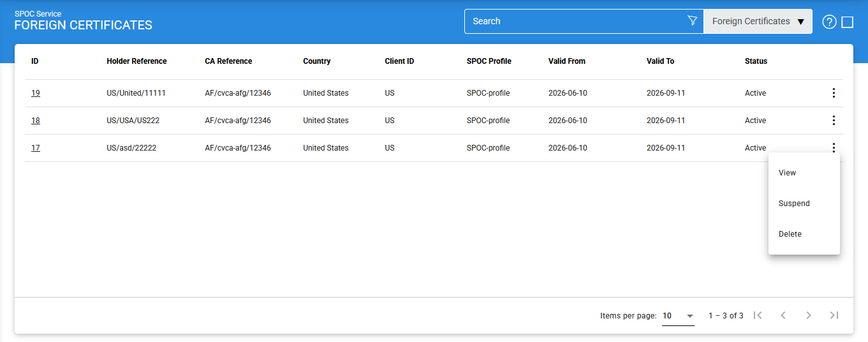
Task: Go to the last page
Action: pos(834,315)
